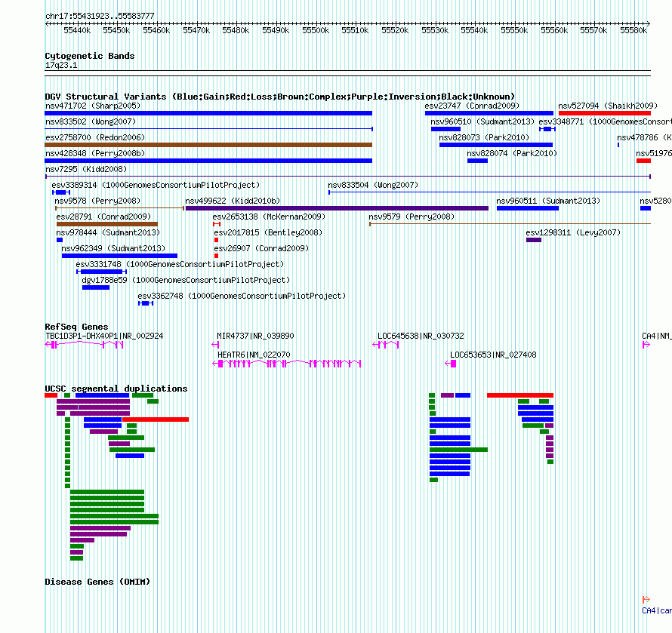Open the esv2758700 (Redon2006) label
This screenshot has height=633, width=672.
click(95, 137)
